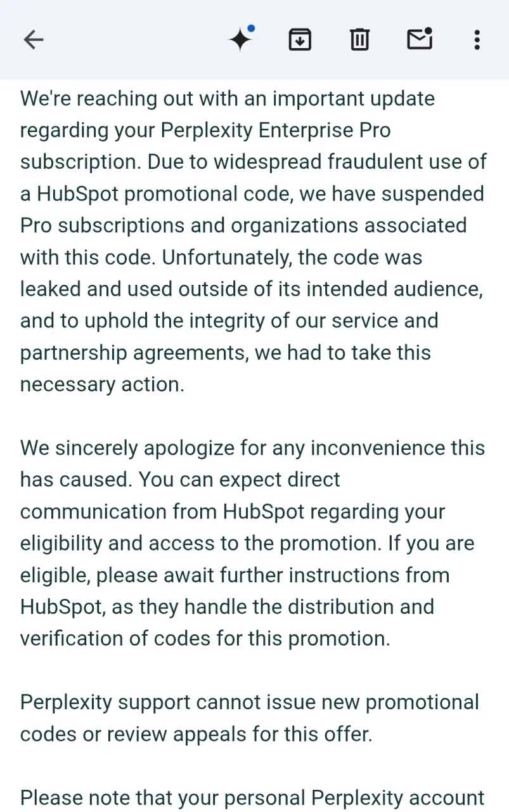Screen dimensions: 509x812
Task: Tap the blue dot on the sparkle icon
Action: tap(251, 29)
